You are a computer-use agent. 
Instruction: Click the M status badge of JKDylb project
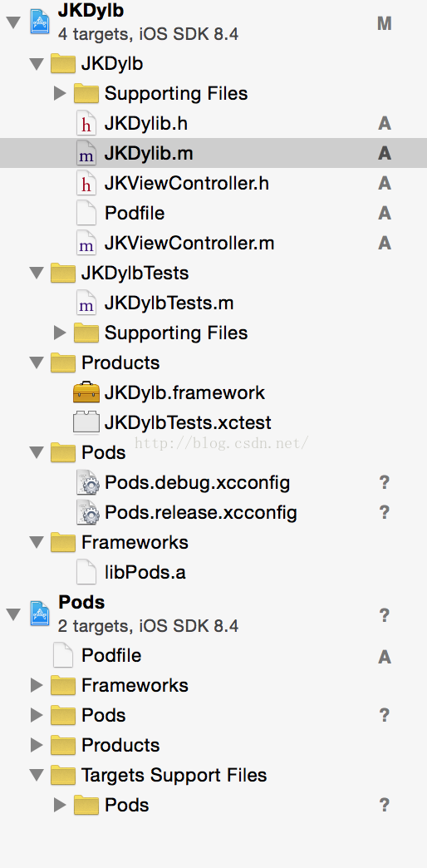pyautogui.click(x=385, y=24)
